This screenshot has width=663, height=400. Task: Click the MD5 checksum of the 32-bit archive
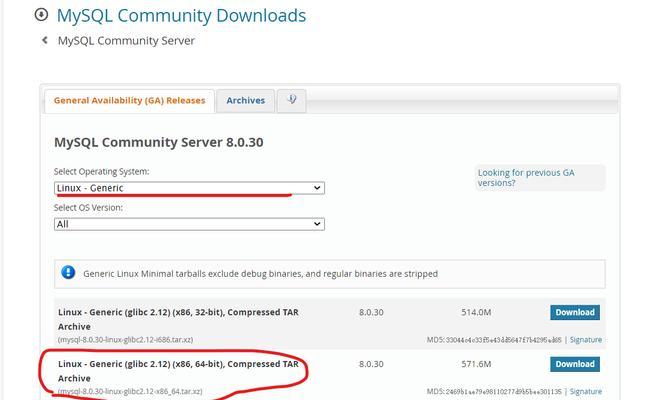(x=494, y=340)
